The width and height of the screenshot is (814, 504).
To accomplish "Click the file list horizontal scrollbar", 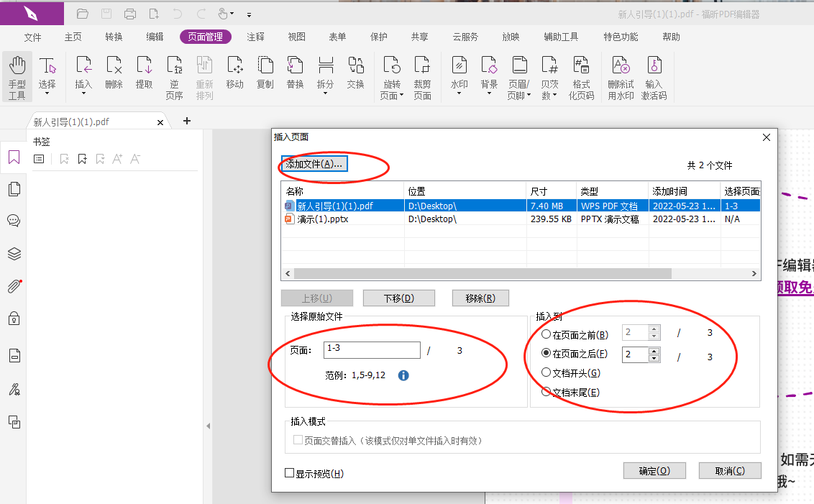I will click(x=483, y=273).
